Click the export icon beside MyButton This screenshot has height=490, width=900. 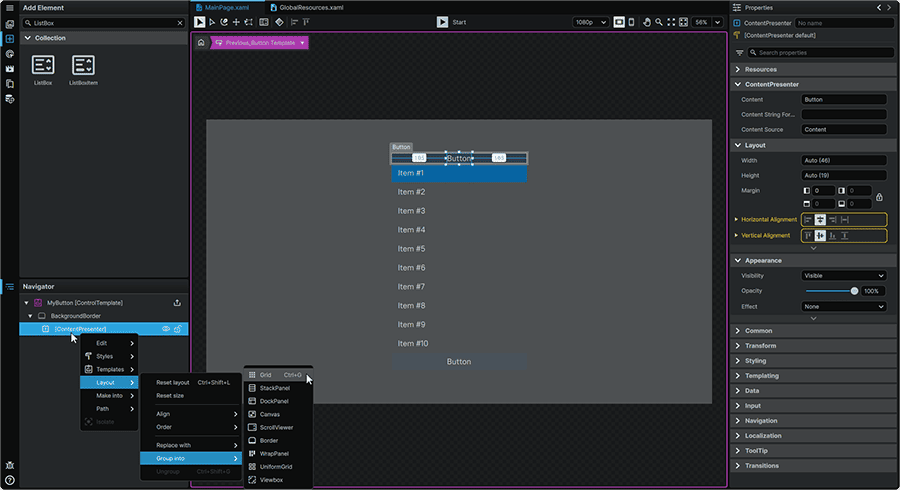tap(177, 302)
